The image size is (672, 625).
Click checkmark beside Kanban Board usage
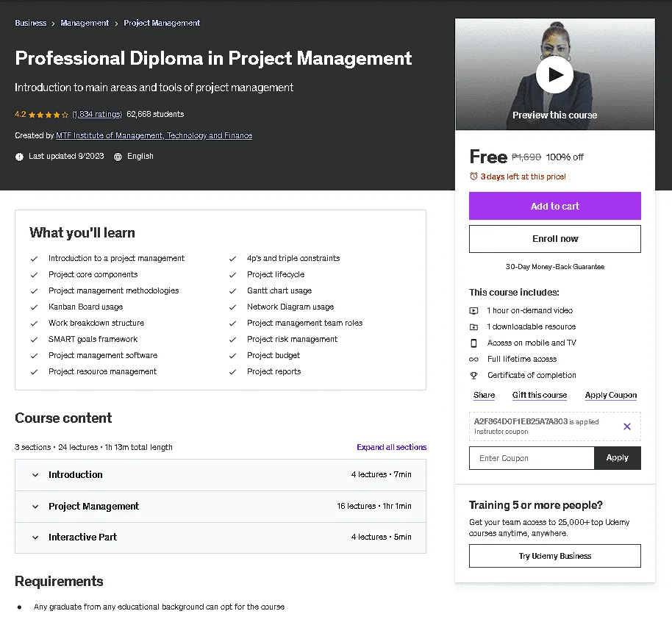pyautogui.click(x=34, y=307)
